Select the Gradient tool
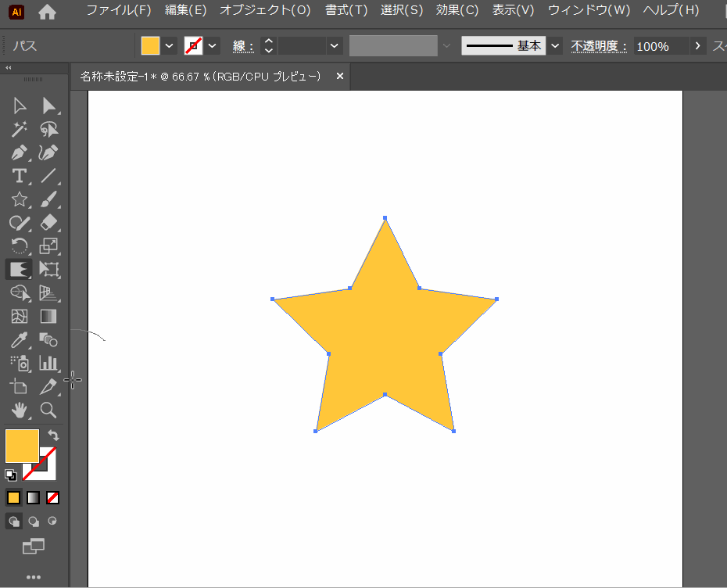This screenshot has height=588, width=727. (x=48, y=316)
